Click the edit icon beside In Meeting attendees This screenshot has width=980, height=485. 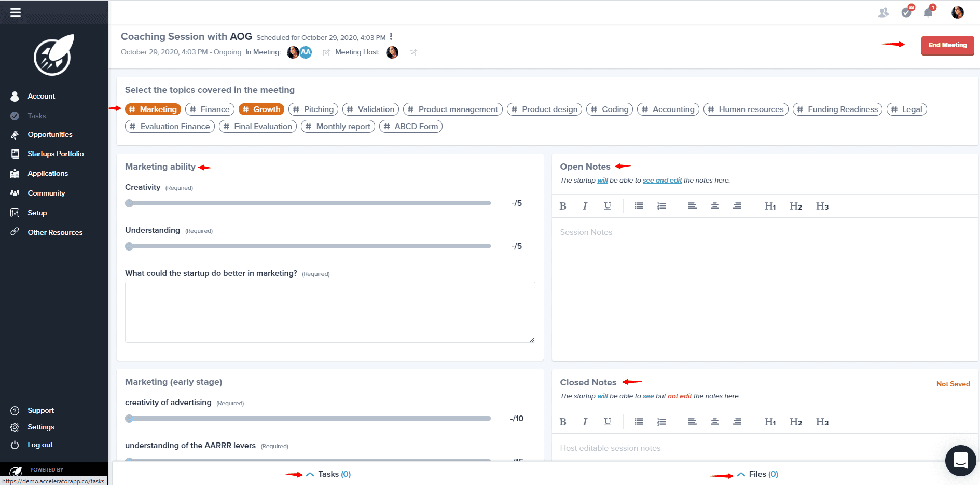pos(326,53)
